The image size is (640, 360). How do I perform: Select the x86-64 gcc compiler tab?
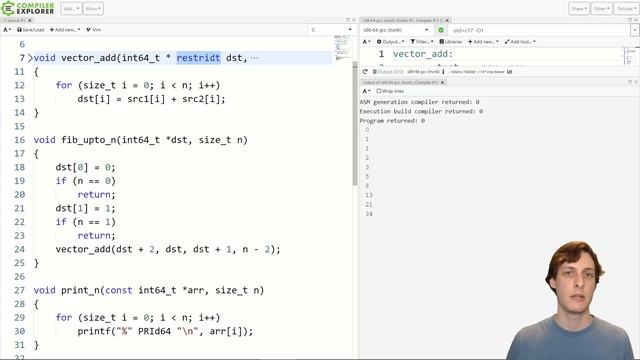tap(402, 20)
